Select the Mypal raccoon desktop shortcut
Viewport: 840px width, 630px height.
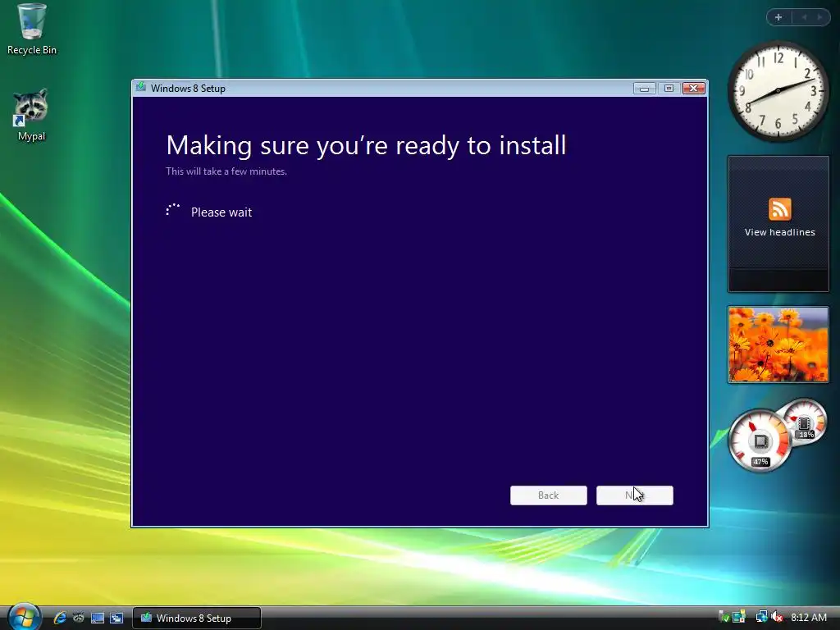click(31, 115)
